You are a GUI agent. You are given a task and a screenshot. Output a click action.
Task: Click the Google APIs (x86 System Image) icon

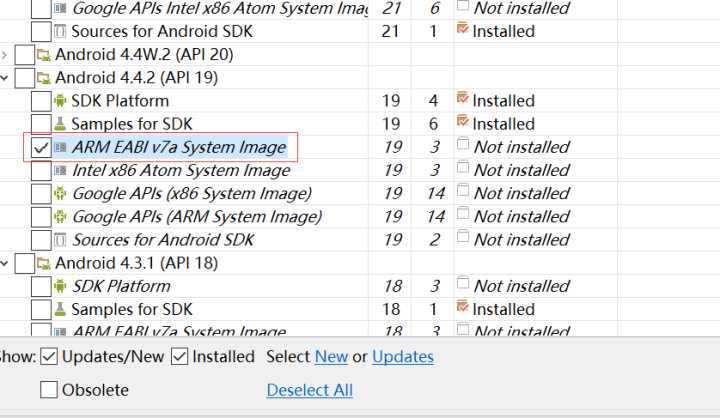tap(60, 193)
